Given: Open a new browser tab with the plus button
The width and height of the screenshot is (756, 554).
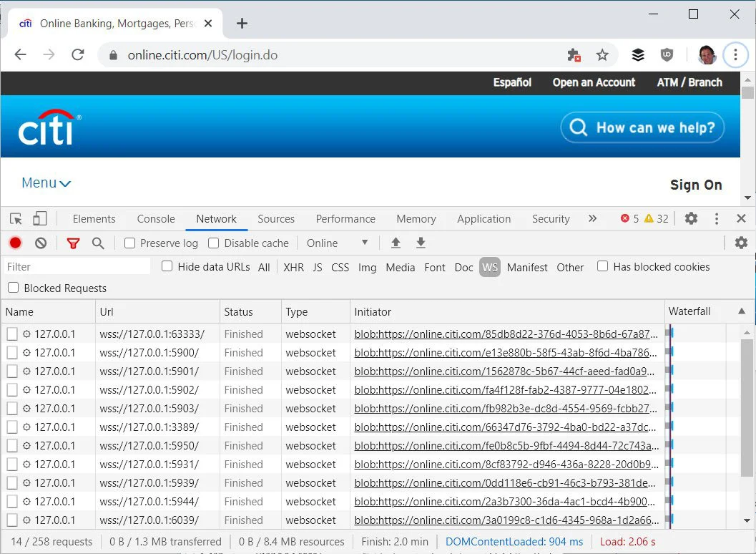Looking at the screenshot, I should pos(242,23).
